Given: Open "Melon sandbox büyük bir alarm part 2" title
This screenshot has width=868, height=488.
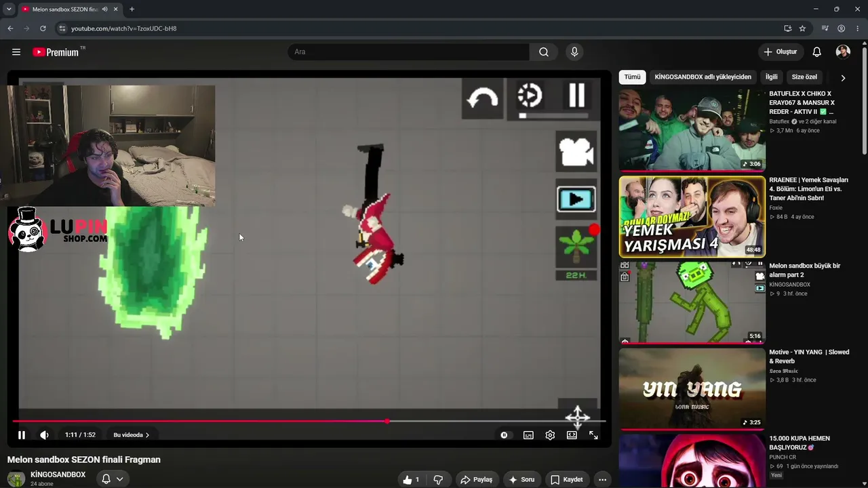Looking at the screenshot, I should coord(805,270).
